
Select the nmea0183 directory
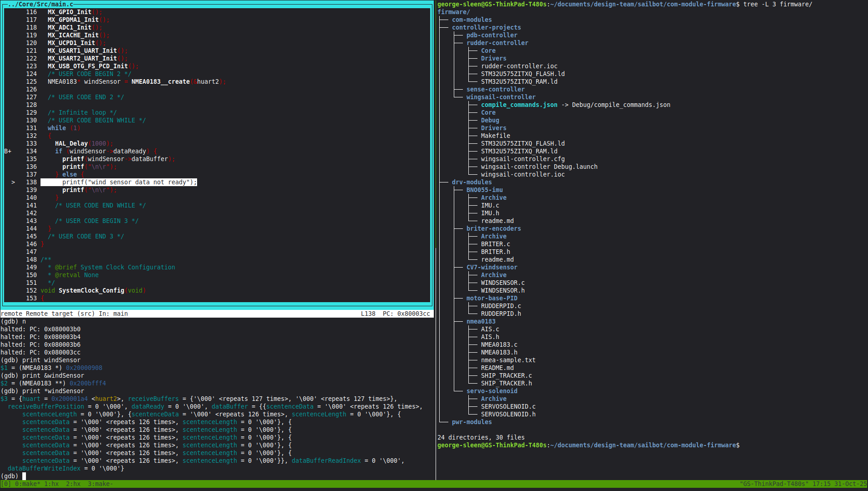481,321
